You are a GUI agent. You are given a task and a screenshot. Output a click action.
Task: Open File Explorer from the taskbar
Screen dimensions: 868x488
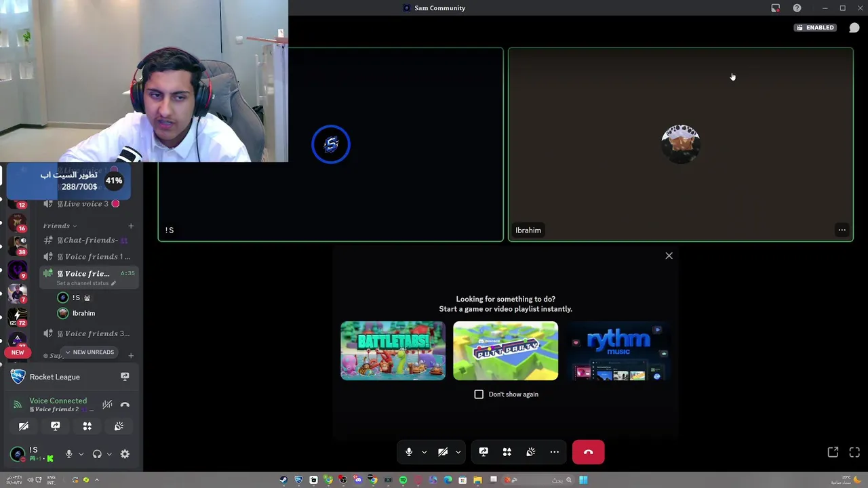point(477,480)
